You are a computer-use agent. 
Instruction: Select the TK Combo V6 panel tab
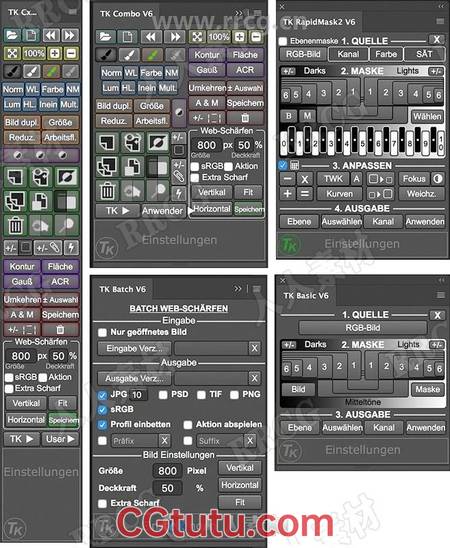126,14
